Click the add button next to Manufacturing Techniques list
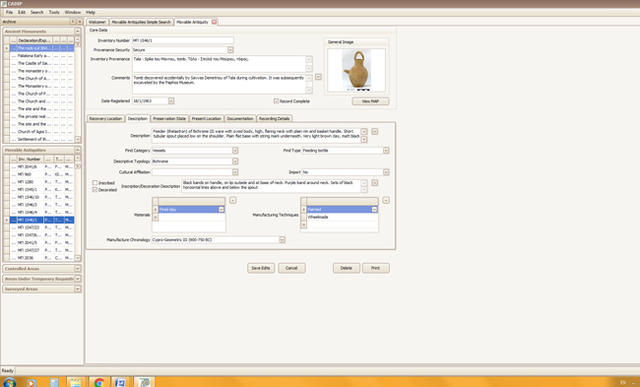Screen dimensions: 640x387 click(386, 200)
